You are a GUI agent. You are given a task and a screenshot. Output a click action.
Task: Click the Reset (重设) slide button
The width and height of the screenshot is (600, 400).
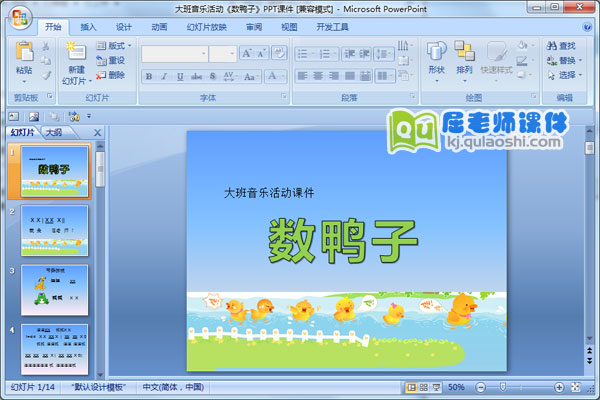[x=111, y=60]
